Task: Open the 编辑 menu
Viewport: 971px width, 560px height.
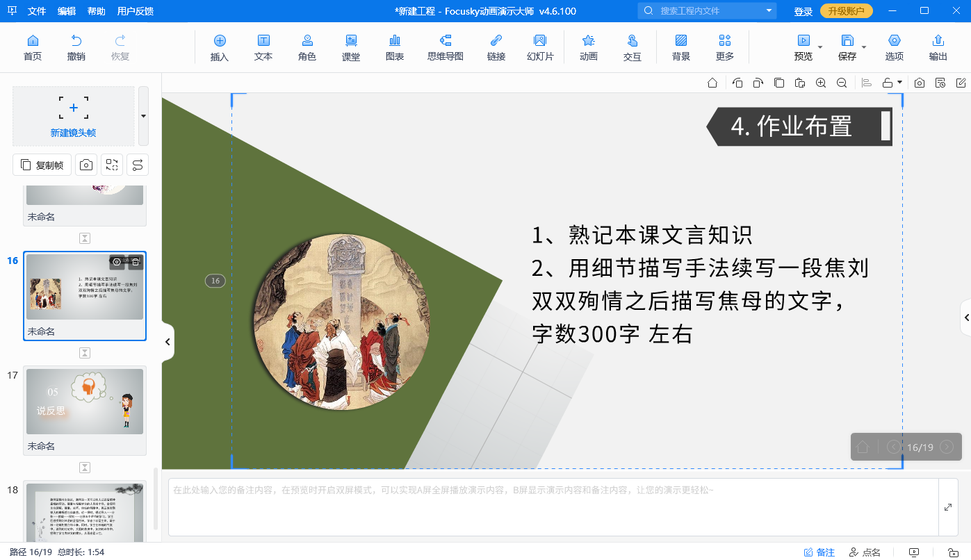Action: (67, 11)
